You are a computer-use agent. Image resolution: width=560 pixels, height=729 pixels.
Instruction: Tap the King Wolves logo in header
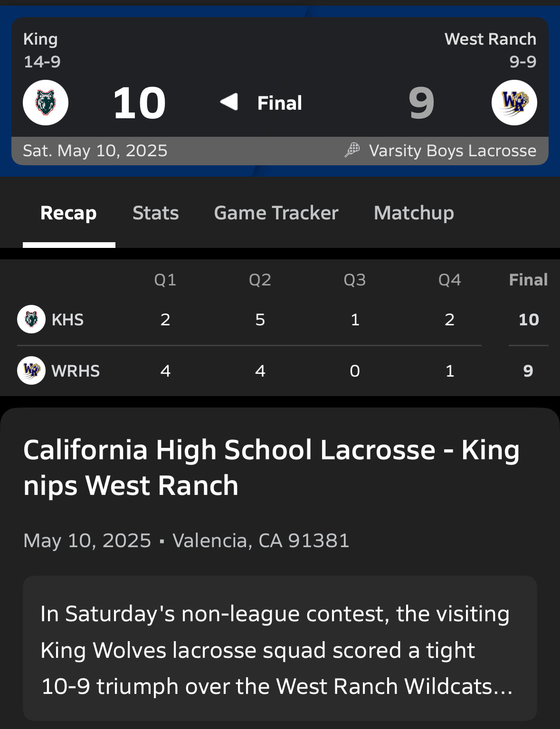coord(46,103)
